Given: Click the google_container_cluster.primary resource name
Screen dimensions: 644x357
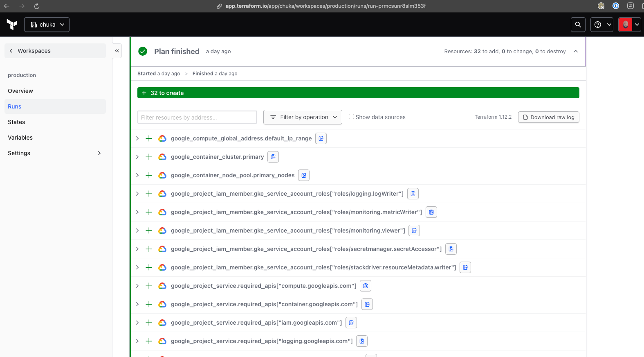Looking at the screenshot, I should click(x=218, y=157).
